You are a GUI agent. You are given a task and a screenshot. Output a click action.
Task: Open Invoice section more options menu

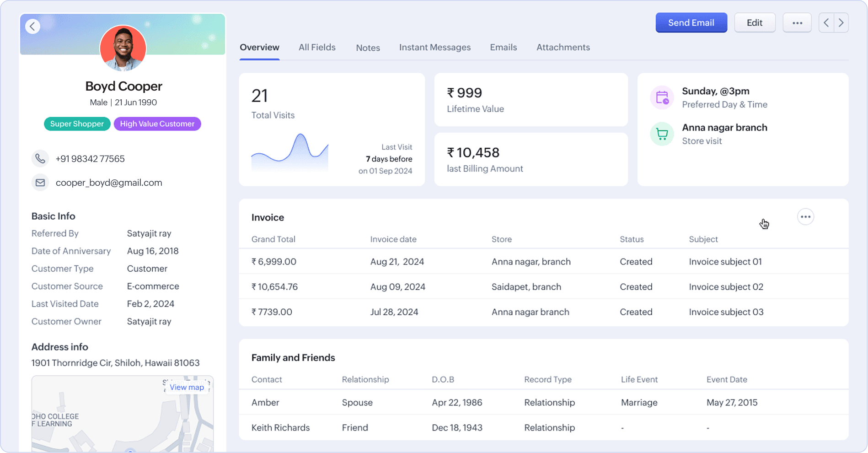[x=805, y=217]
